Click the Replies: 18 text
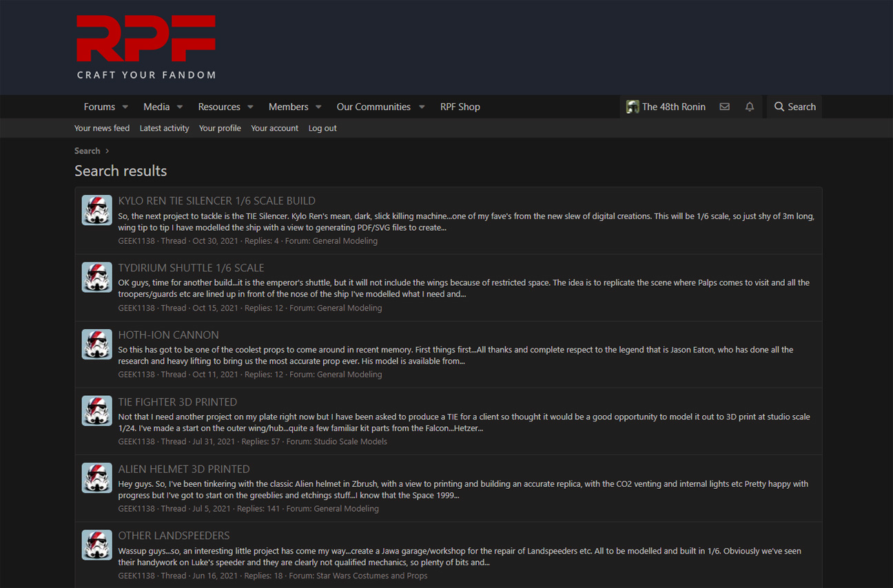This screenshot has height=588, width=893. point(264,576)
